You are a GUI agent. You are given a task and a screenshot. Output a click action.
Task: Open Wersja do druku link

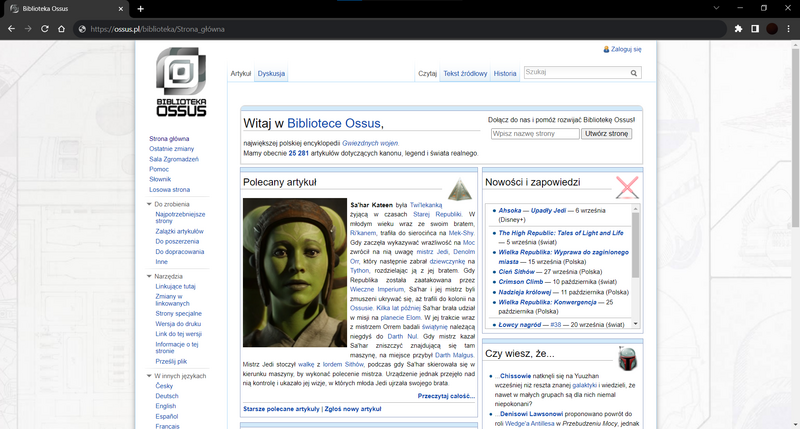178,324
